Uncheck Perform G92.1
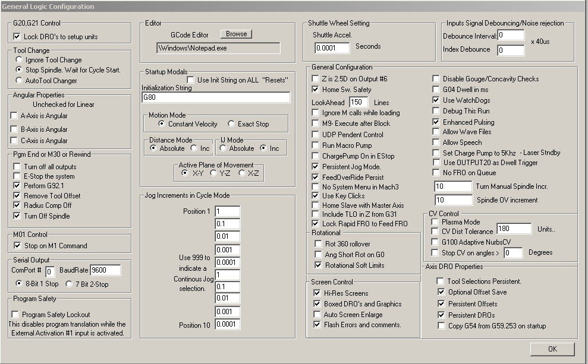This screenshot has width=588, height=364. 17,185
